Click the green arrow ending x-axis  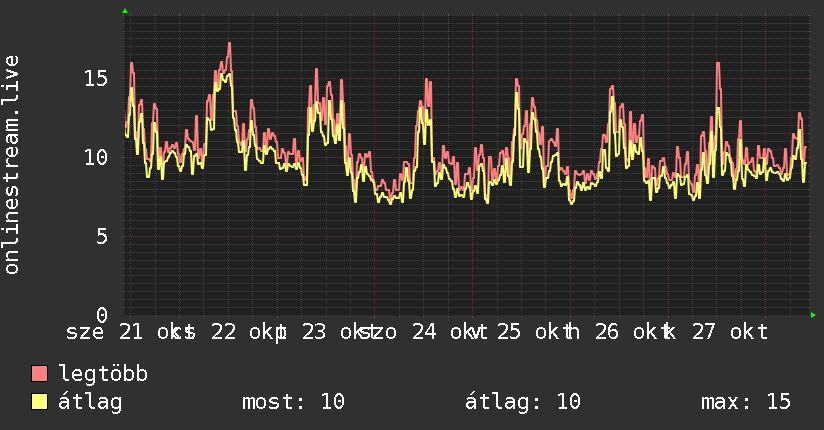pos(813,315)
